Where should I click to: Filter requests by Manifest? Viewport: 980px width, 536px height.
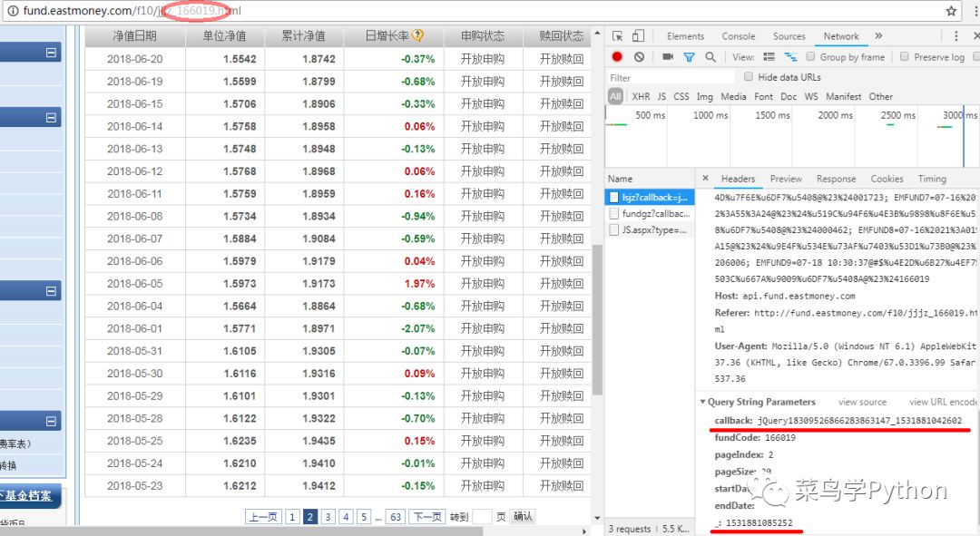(x=843, y=96)
